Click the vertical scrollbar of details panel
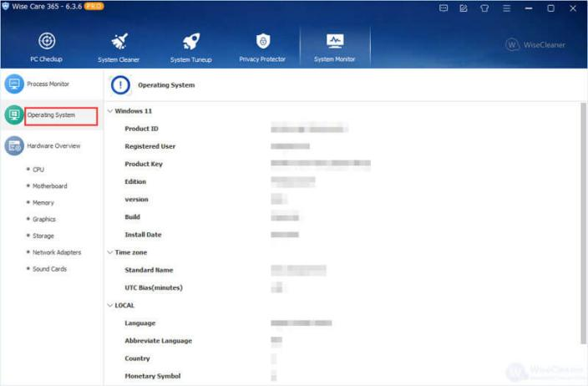The height and width of the screenshot is (386, 588). (x=584, y=223)
